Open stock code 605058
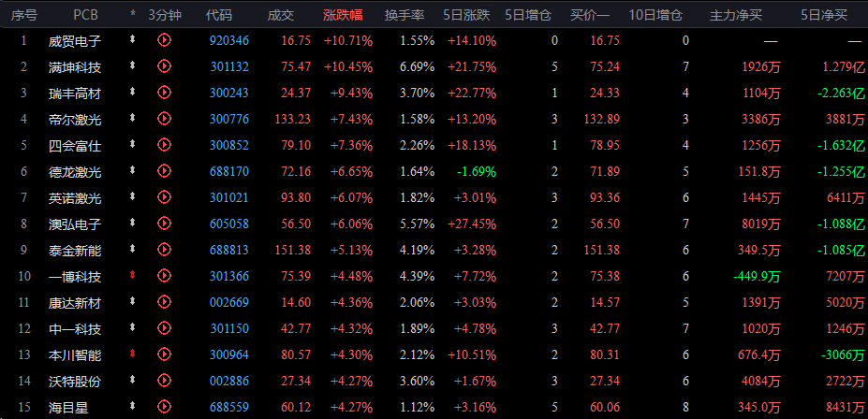This screenshot has width=868, height=419. pos(229,224)
